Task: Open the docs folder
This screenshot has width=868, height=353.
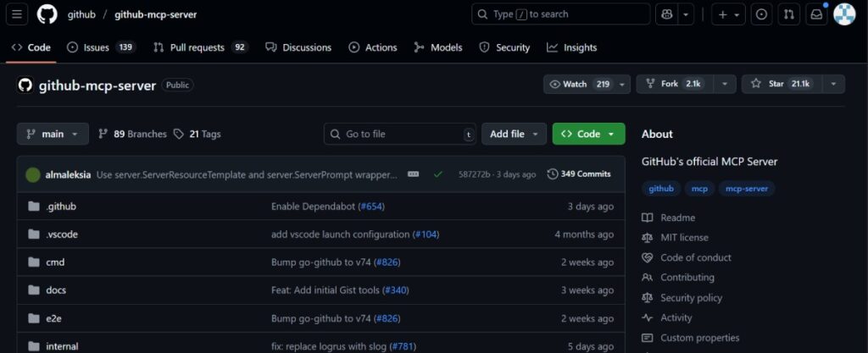Action: 56,290
